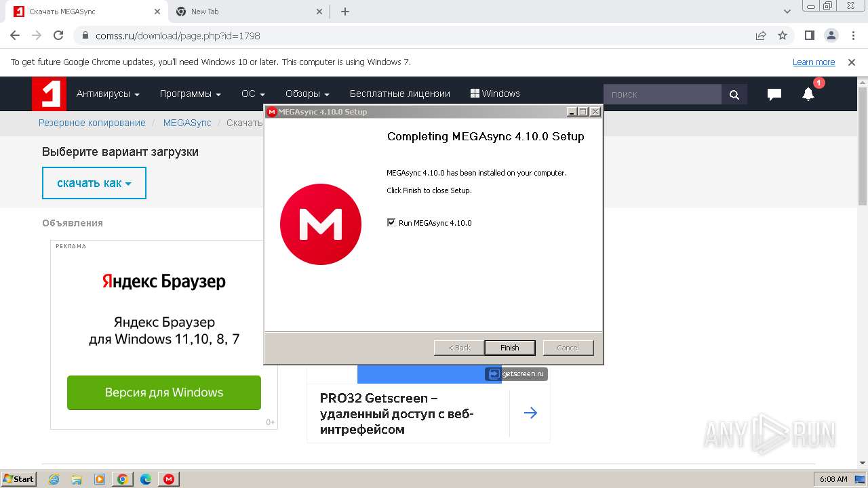Open a new tab with the plus icon
This screenshot has height=488, width=868.
345,12
